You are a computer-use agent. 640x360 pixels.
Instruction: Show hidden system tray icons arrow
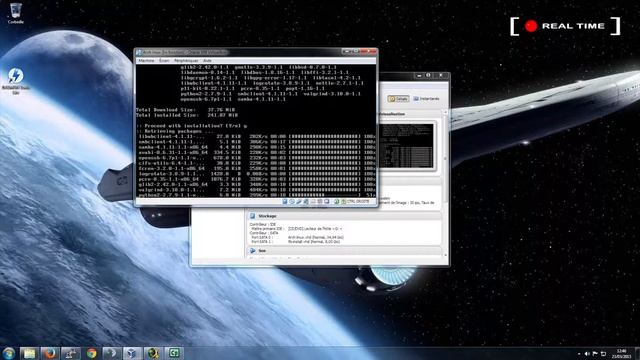point(579,354)
